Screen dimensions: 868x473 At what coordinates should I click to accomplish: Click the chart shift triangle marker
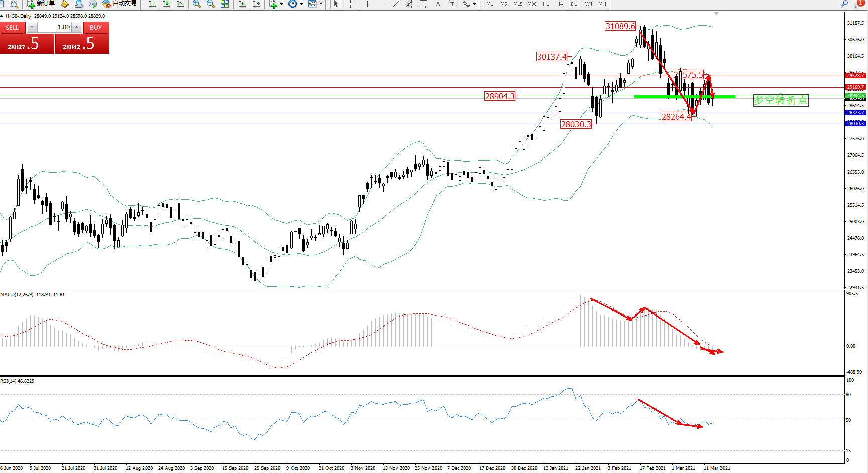point(716,13)
